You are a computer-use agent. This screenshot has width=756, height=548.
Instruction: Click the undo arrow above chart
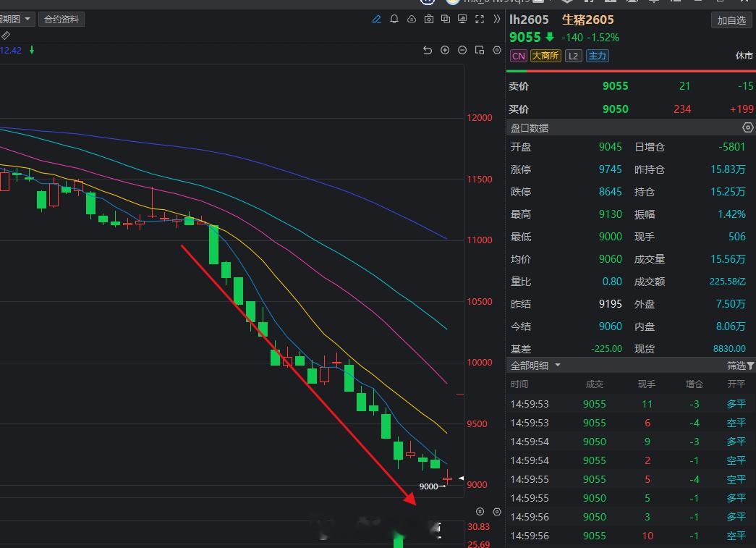tap(427, 50)
